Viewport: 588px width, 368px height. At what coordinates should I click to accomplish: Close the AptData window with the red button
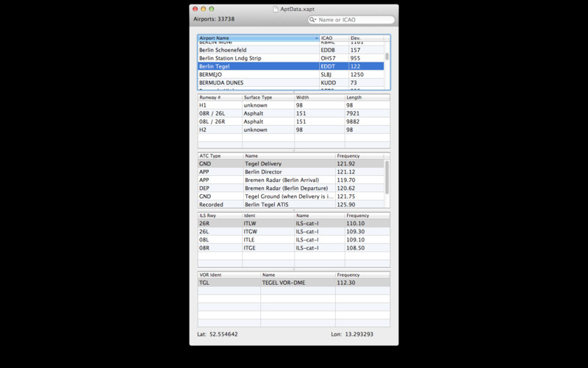tap(195, 9)
